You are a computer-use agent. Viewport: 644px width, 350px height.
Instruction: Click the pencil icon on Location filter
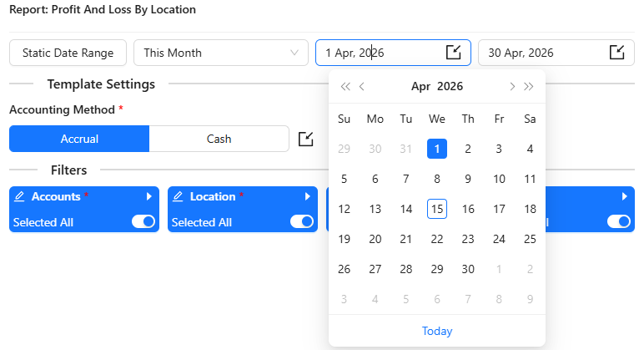coord(179,197)
